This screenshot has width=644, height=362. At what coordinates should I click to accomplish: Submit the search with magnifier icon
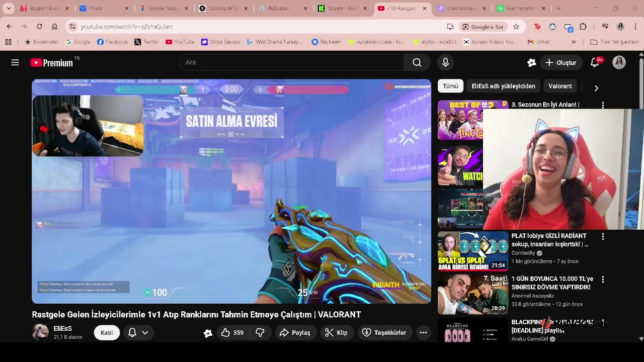(417, 62)
